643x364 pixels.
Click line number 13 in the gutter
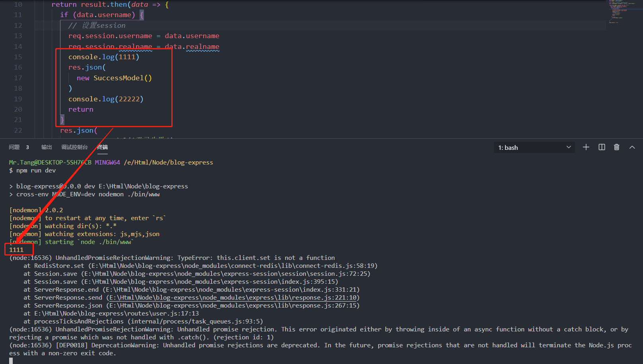pos(18,36)
